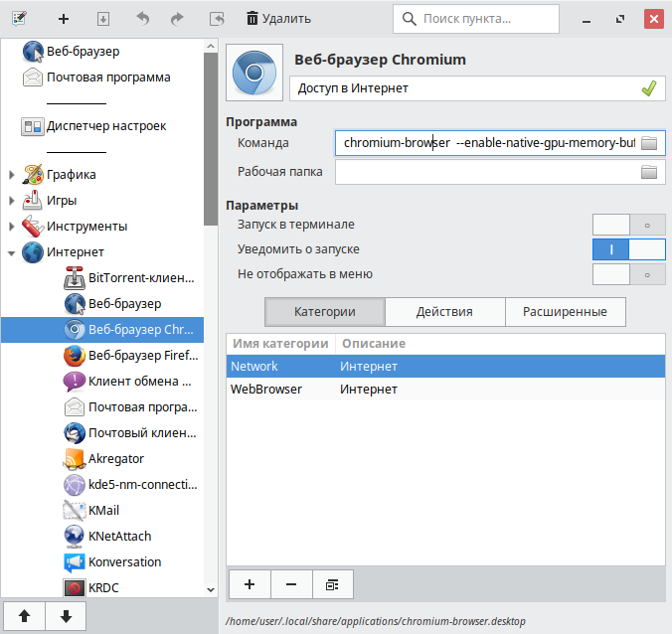Sort by Описание column header
672x634 pixels.
click(500, 344)
